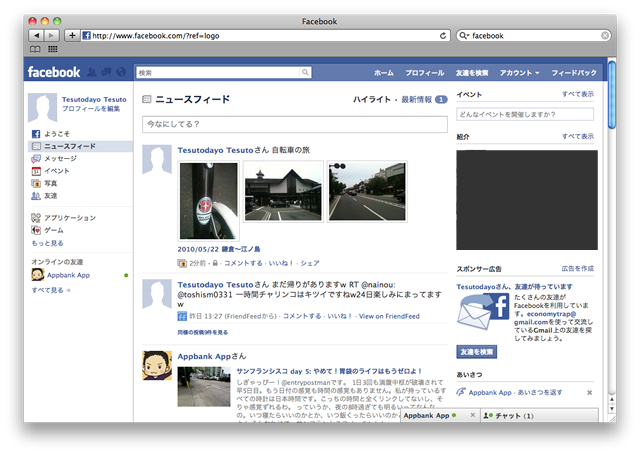Open フィードバック in header

(574, 73)
